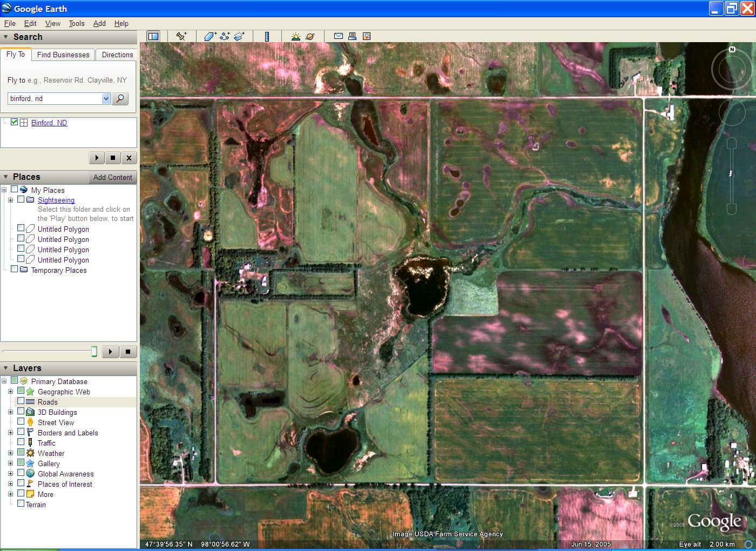Open View in Google Maps icon

[367, 36]
